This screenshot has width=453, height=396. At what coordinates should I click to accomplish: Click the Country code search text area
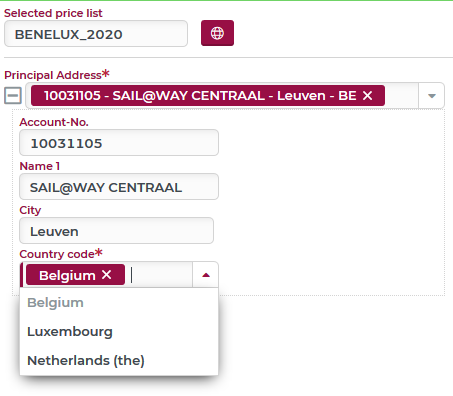pyautogui.click(x=161, y=275)
